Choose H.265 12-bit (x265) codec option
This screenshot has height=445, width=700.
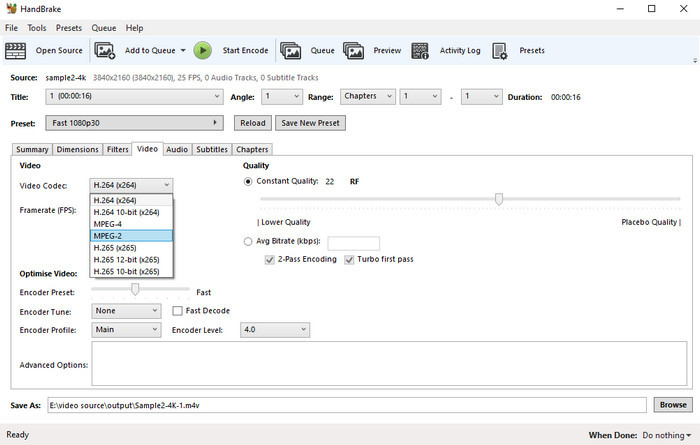tap(131, 259)
